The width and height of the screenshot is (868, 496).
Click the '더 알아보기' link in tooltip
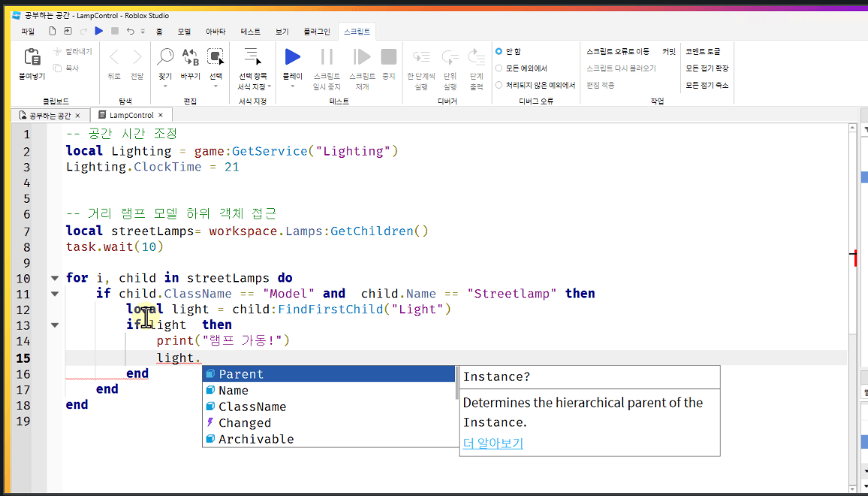tap(493, 443)
